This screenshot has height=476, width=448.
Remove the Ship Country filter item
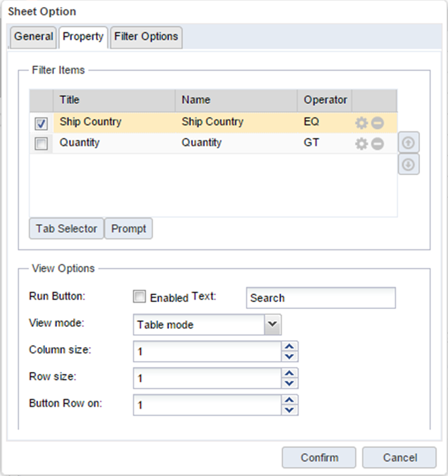point(378,123)
